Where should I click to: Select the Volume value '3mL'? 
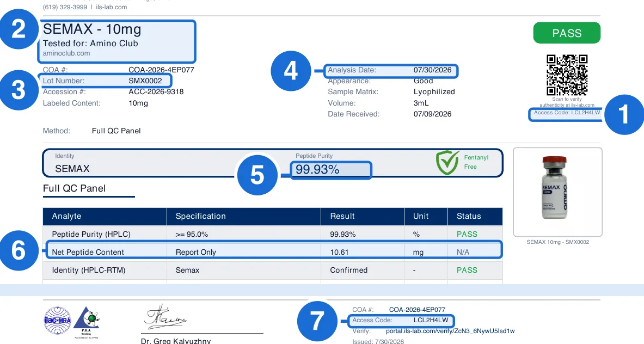(421, 103)
